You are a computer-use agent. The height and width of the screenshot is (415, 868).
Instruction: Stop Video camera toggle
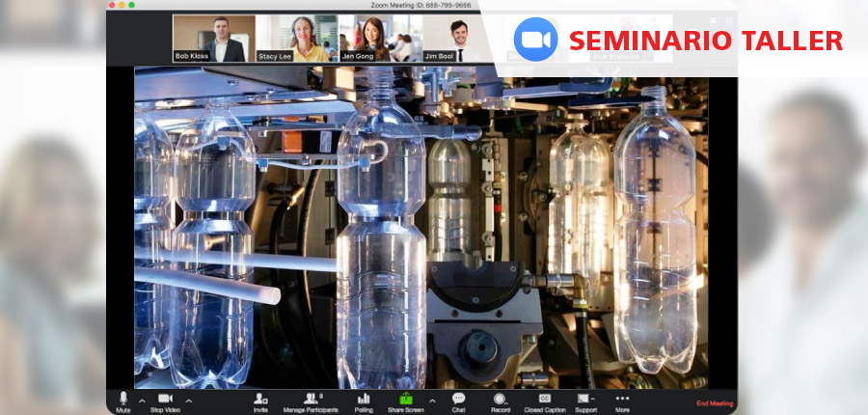coord(165,400)
